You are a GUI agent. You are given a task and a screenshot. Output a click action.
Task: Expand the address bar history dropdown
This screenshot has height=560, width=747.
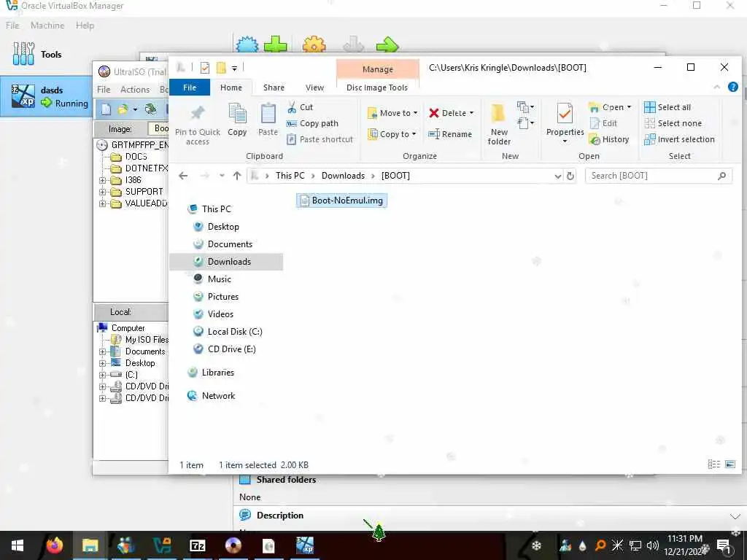point(558,176)
